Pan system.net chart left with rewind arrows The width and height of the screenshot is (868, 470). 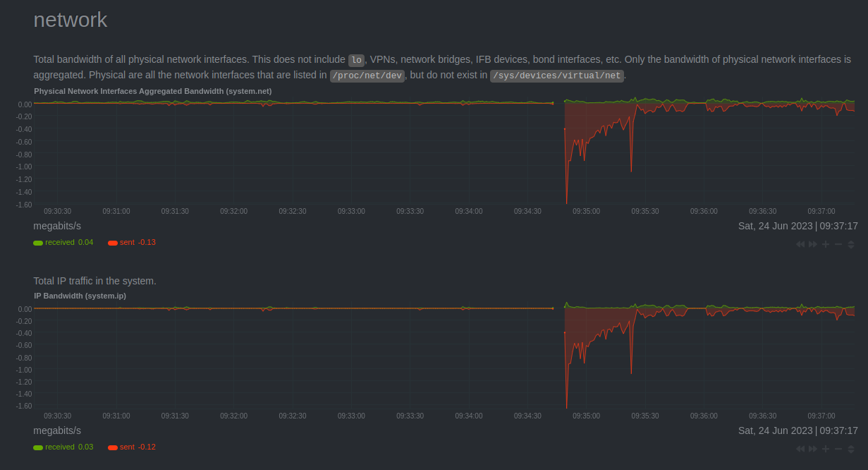click(800, 244)
